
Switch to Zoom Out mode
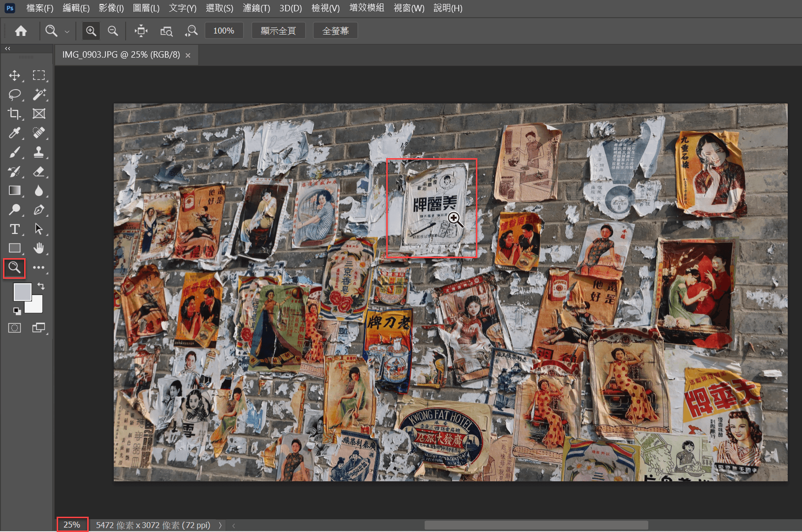(113, 31)
